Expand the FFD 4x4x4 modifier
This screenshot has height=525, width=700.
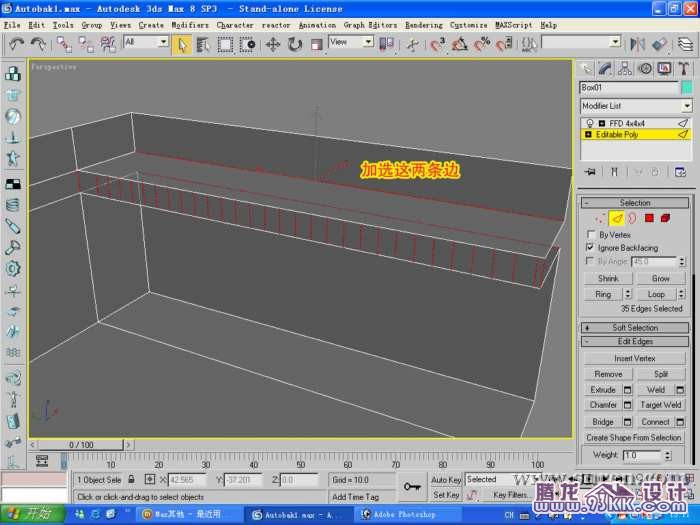point(601,124)
